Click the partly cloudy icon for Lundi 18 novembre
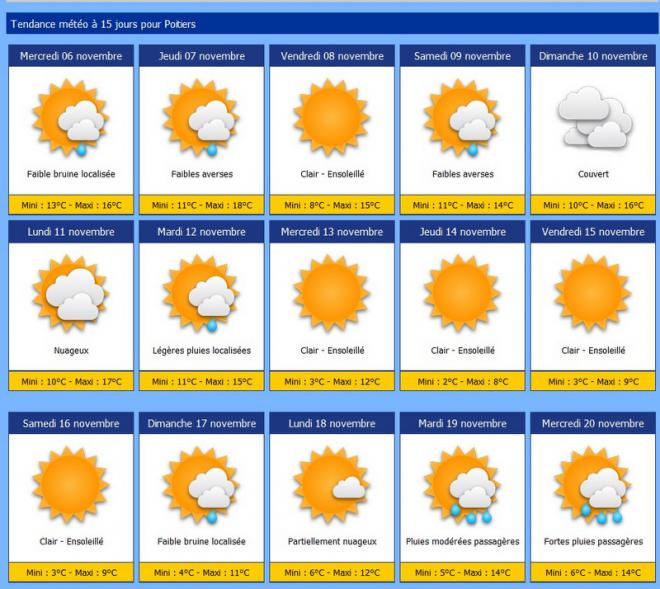Viewport: 660px width, 589px height. (332, 485)
